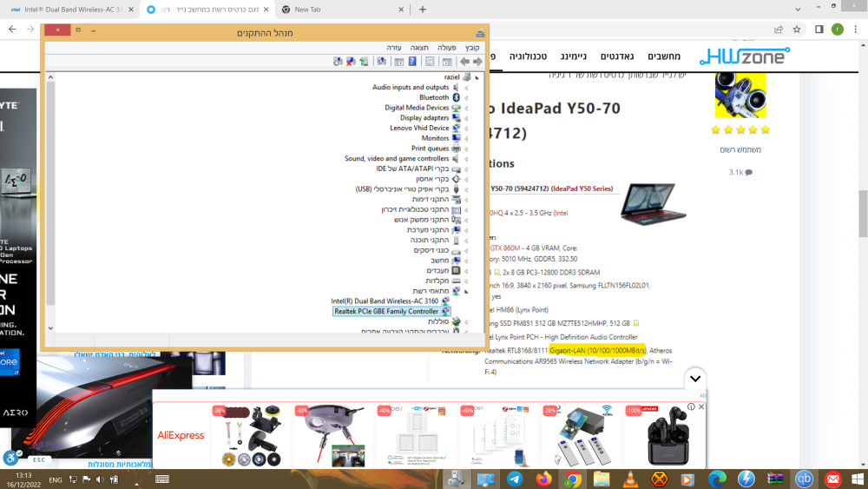This screenshot has height=489, width=868.
Task: Click the מחשבים nav link on HWzone
Action: [x=664, y=56]
